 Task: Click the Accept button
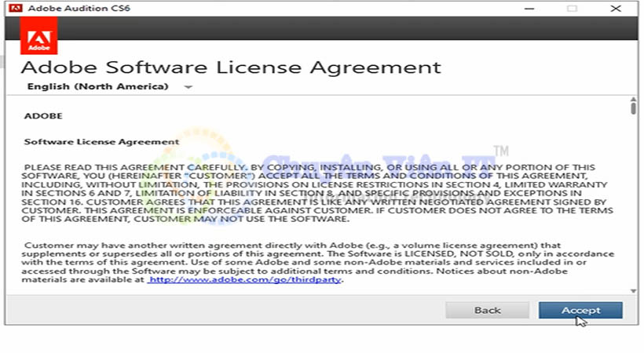tap(580, 310)
